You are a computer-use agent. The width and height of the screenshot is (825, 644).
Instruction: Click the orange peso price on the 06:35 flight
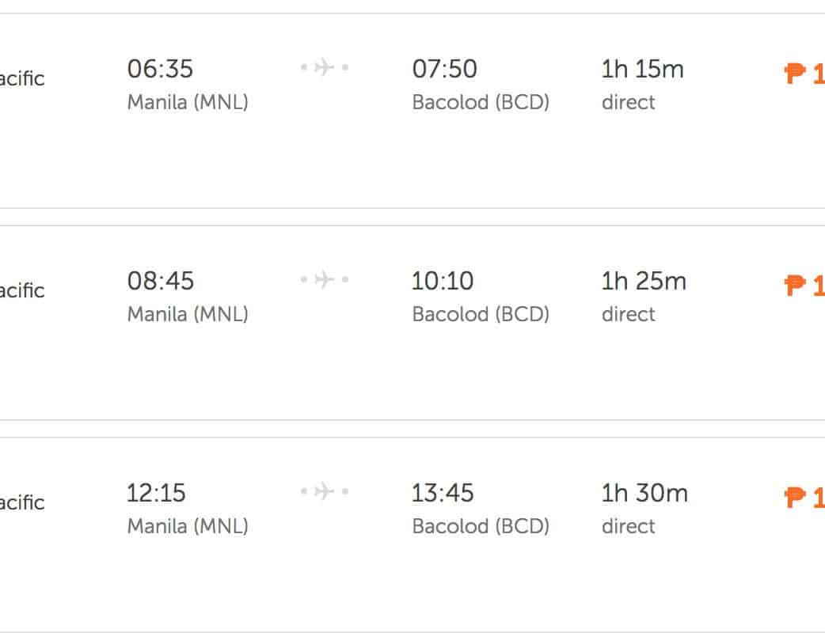click(x=804, y=75)
